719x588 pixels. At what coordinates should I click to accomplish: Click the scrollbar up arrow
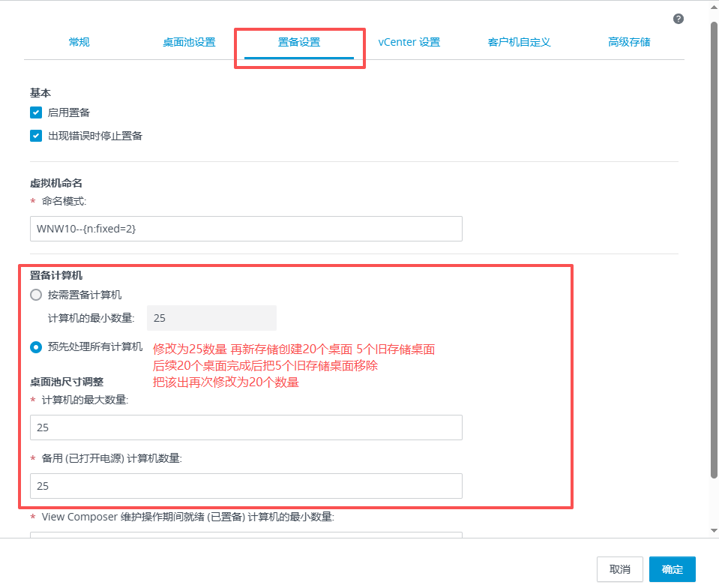coord(714,6)
